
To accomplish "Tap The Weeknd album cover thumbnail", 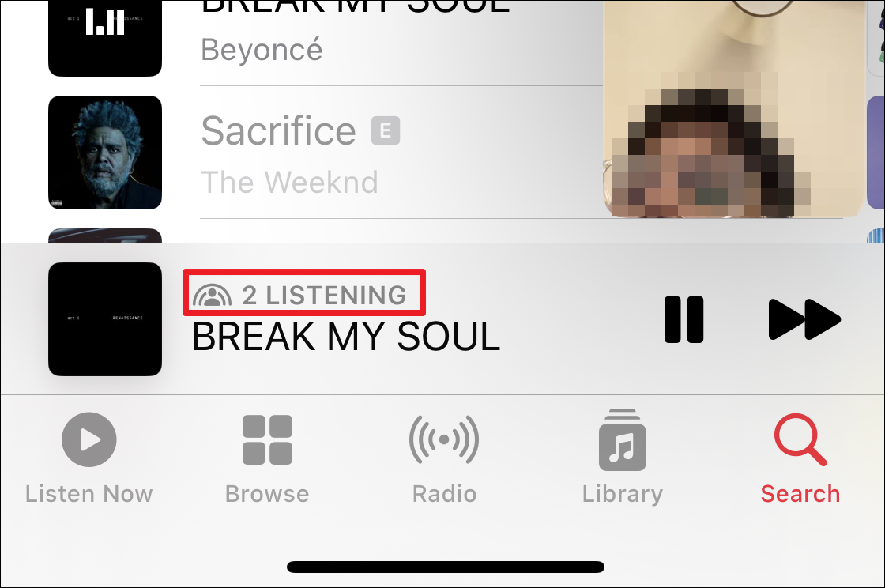I will 105,153.
